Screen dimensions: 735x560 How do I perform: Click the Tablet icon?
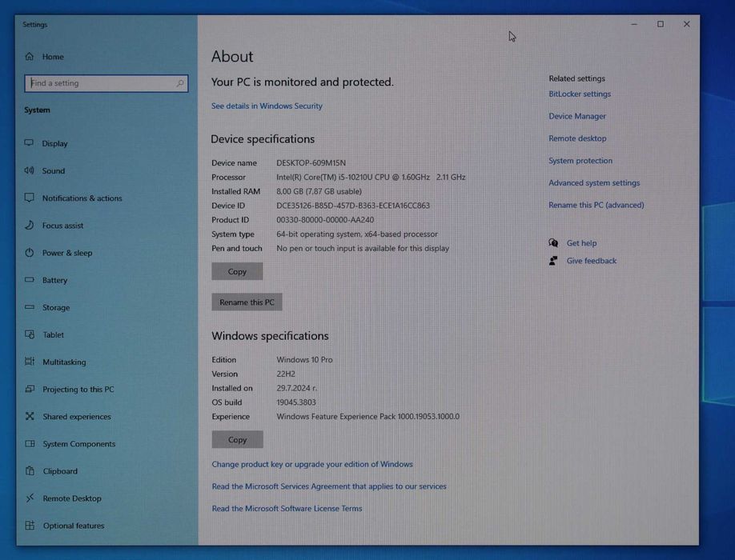point(30,334)
